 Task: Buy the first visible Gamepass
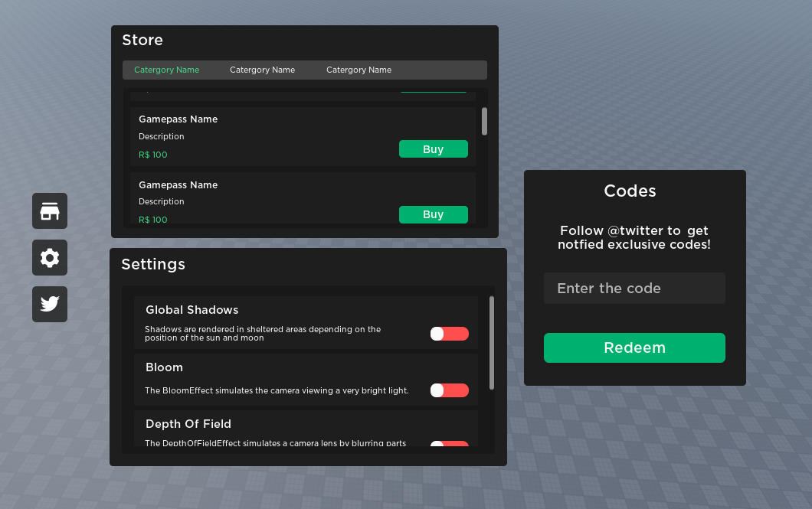click(433, 148)
